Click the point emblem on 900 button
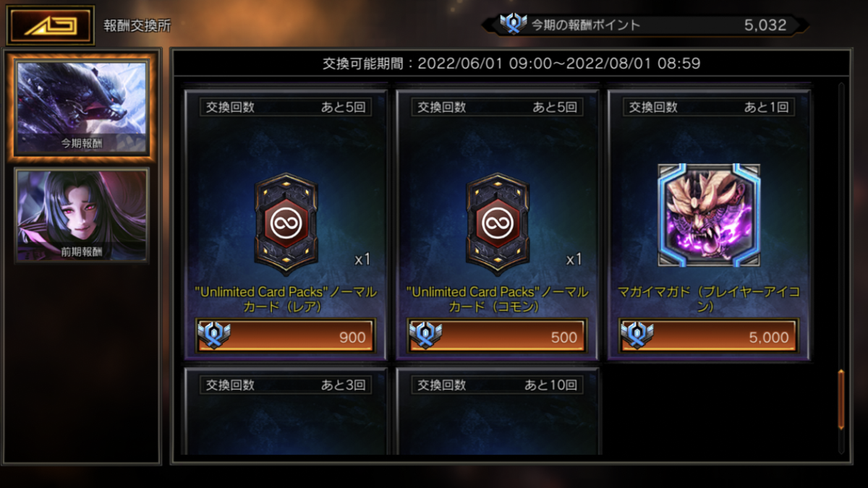The width and height of the screenshot is (868, 488). pyautogui.click(x=213, y=336)
